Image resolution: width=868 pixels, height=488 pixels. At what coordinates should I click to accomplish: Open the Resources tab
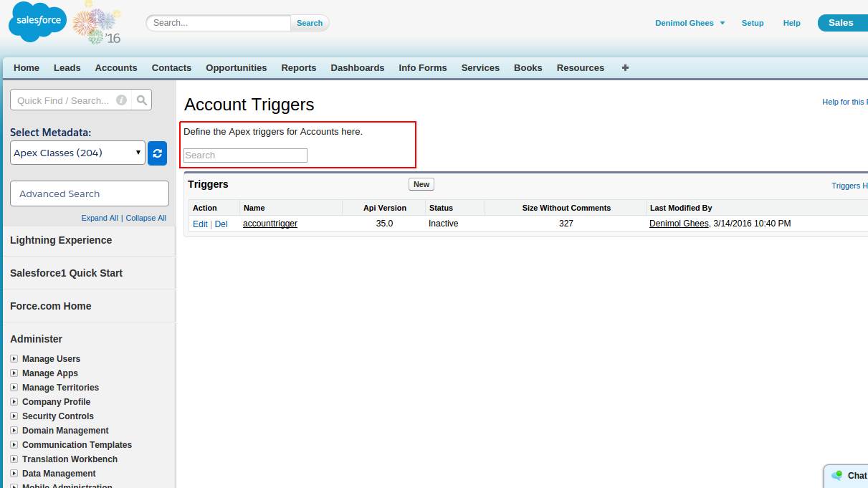[581, 68]
